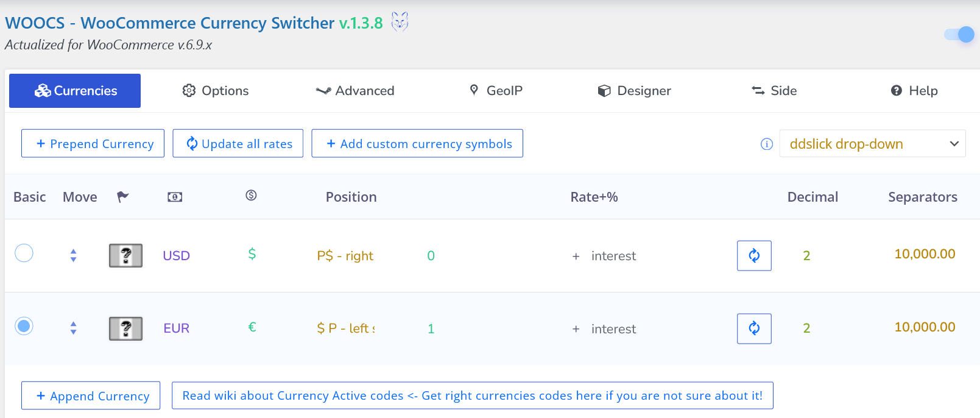Click Update all rates button
Viewport: 980px width, 418px height.
click(238, 144)
